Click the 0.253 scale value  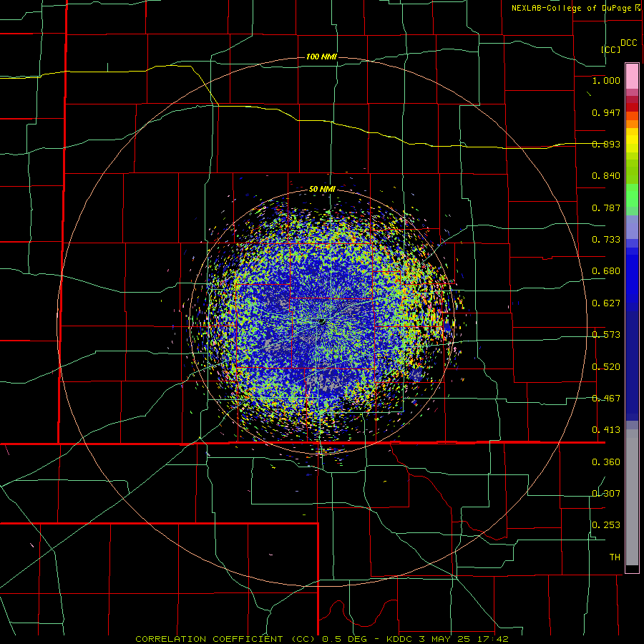(x=606, y=525)
